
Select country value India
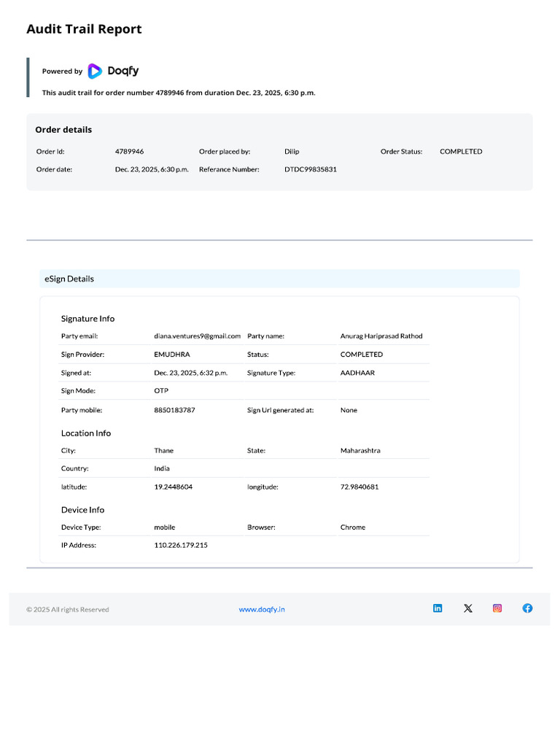point(162,468)
